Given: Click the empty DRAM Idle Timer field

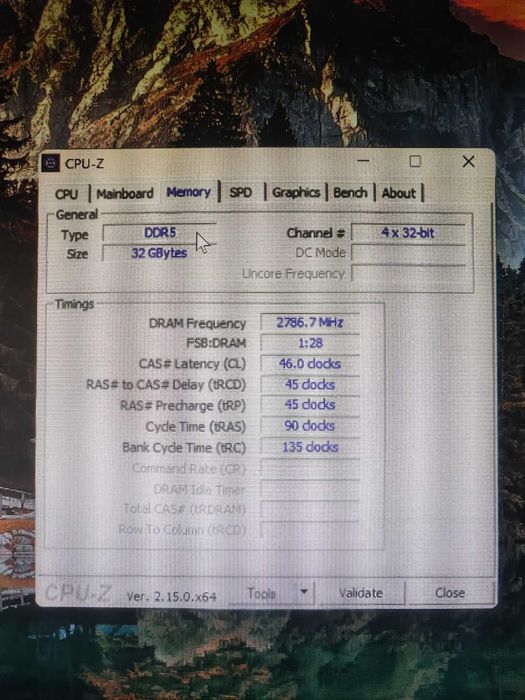Looking at the screenshot, I should [x=310, y=489].
